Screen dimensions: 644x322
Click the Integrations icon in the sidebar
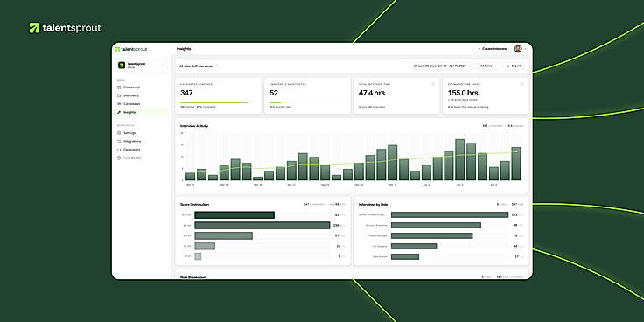(x=119, y=141)
